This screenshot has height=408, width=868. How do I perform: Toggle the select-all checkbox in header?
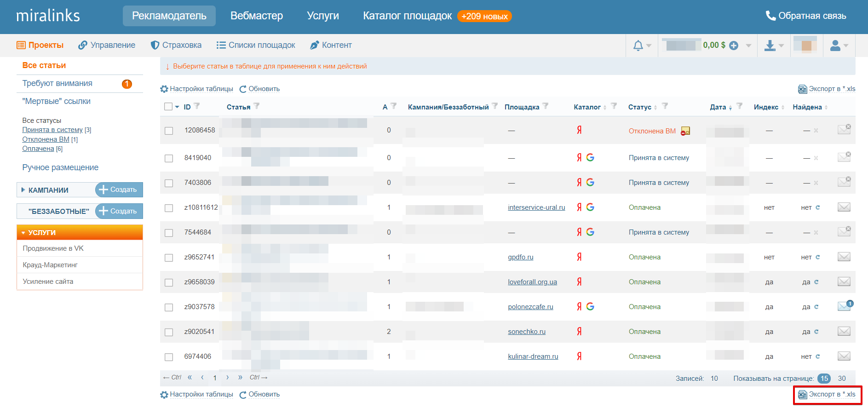(x=168, y=107)
